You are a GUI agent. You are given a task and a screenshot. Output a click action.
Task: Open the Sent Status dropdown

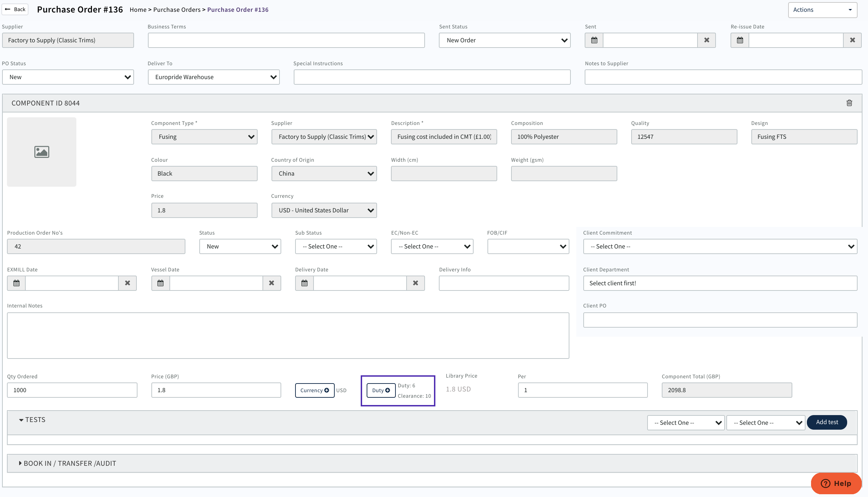coord(504,40)
